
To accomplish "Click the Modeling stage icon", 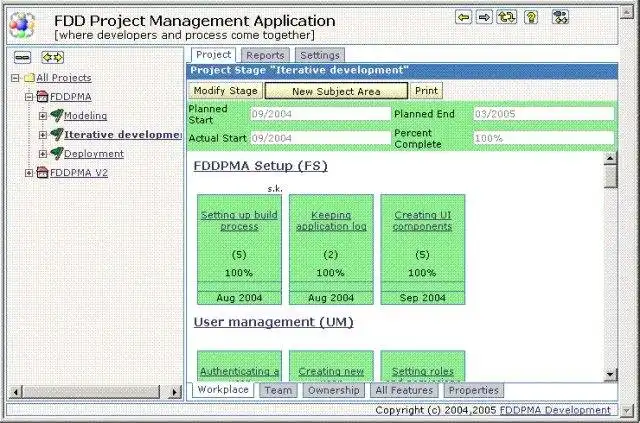I will (x=57, y=116).
